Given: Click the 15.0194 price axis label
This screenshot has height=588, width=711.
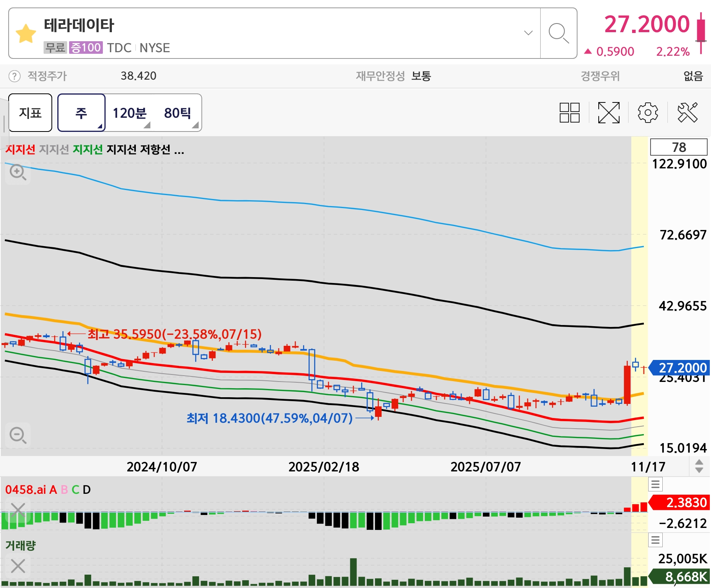Looking at the screenshot, I should (x=683, y=448).
